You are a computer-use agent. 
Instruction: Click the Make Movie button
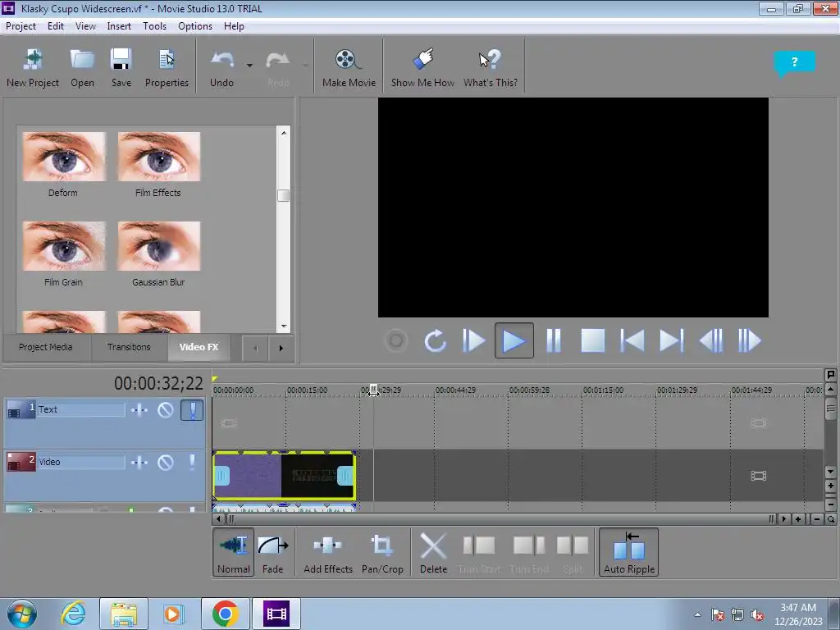tap(349, 69)
